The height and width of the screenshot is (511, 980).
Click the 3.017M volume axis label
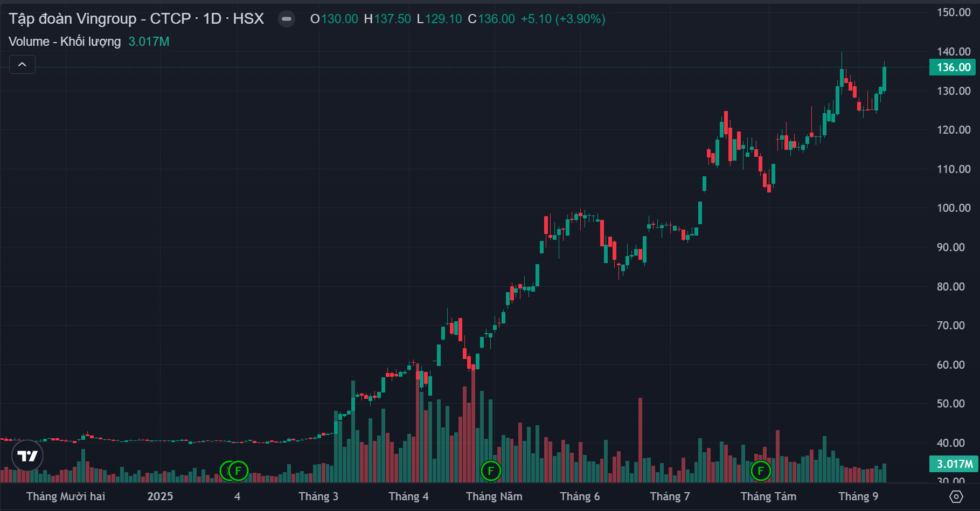pyautogui.click(x=954, y=464)
